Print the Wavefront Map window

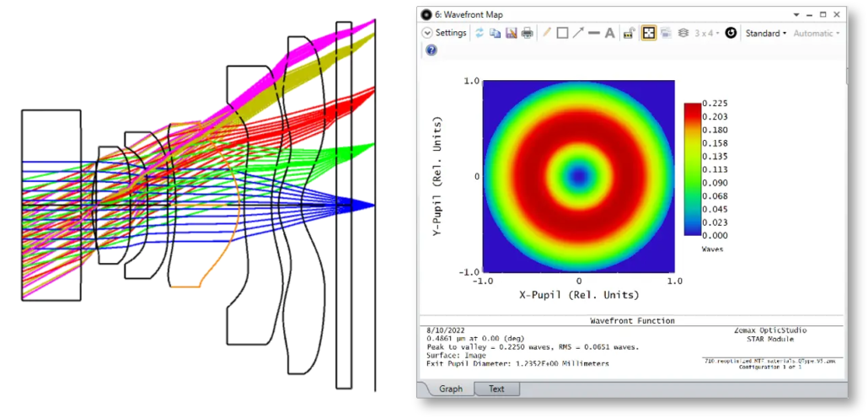pos(527,33)
